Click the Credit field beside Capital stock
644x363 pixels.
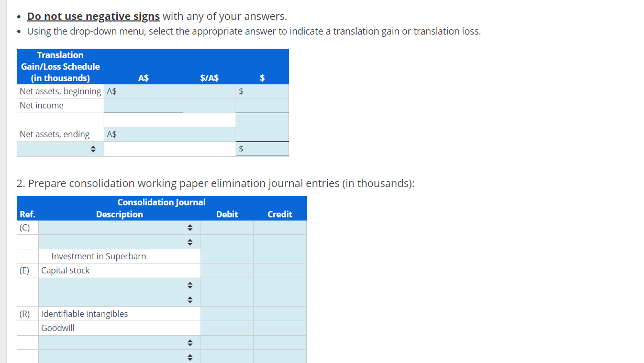tap(280, 270)
